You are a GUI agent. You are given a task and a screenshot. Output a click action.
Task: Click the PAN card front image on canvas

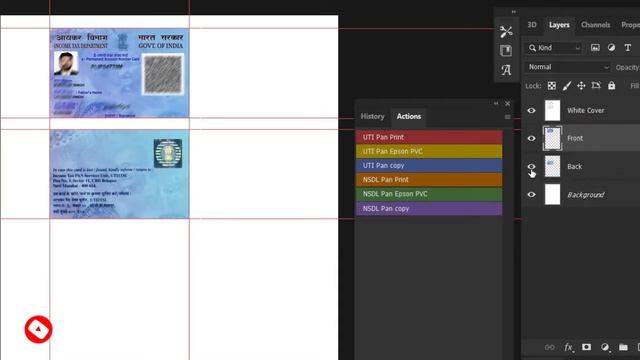pos(120,73)
